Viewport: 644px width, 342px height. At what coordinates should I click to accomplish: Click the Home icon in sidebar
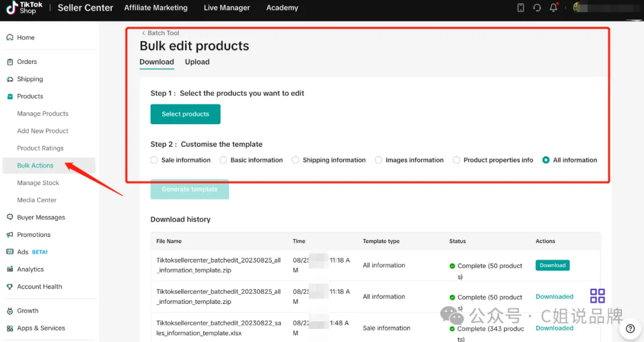click(10, 38)
